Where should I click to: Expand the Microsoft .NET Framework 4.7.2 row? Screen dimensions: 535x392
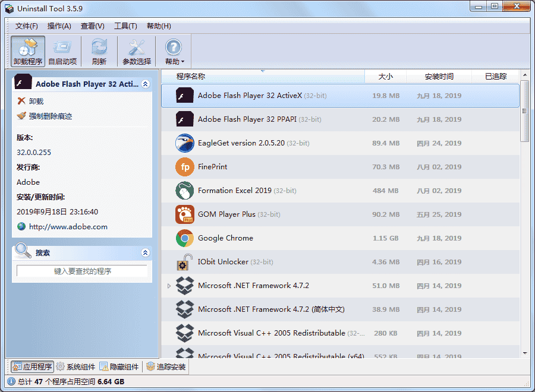tap(169, 286)
